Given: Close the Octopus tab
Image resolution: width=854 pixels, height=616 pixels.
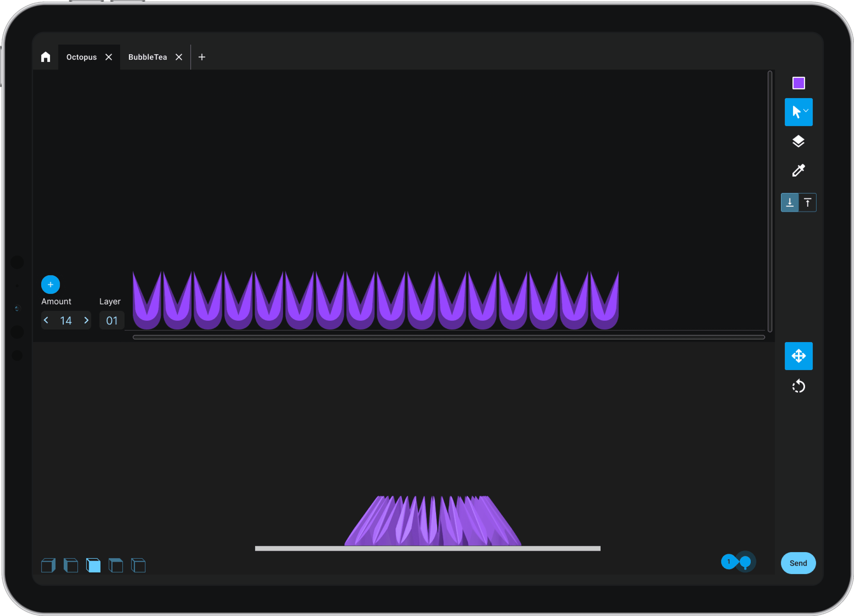Looking at the screenshot, I should 108,57.
